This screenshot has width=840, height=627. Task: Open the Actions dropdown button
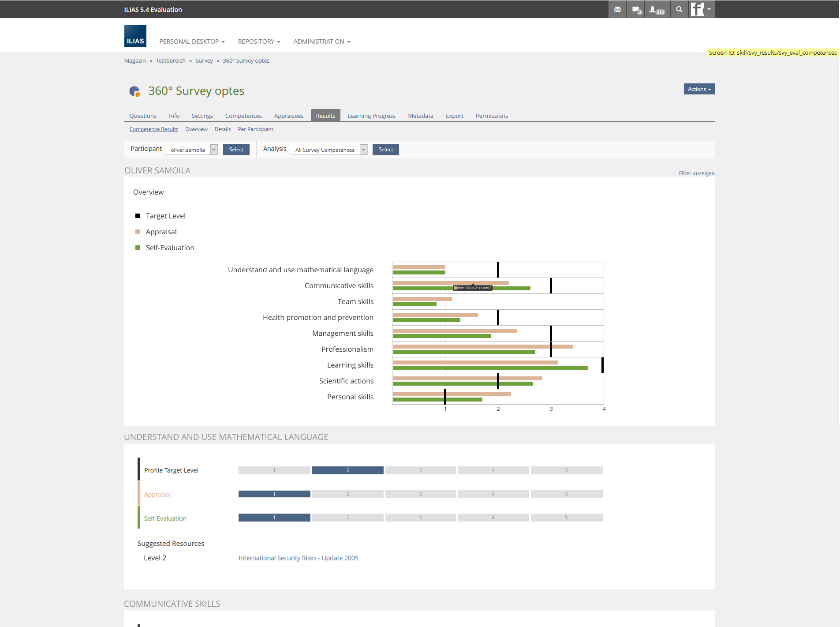699,89
